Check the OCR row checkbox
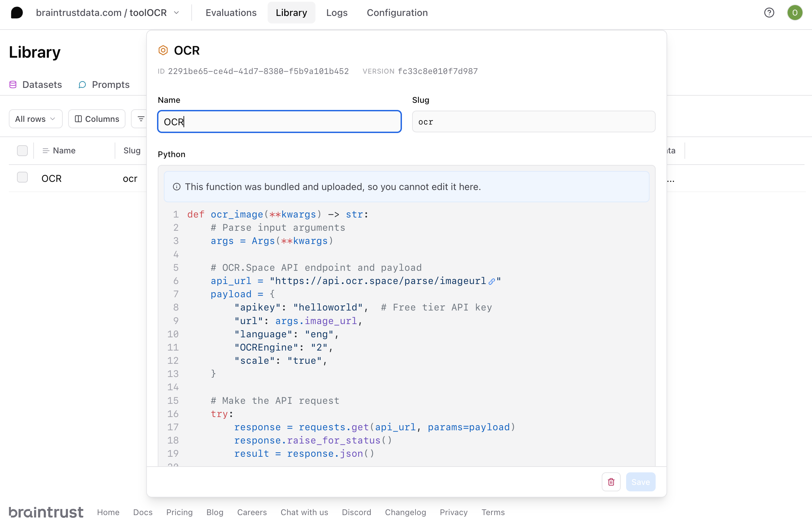 point(22,177)
